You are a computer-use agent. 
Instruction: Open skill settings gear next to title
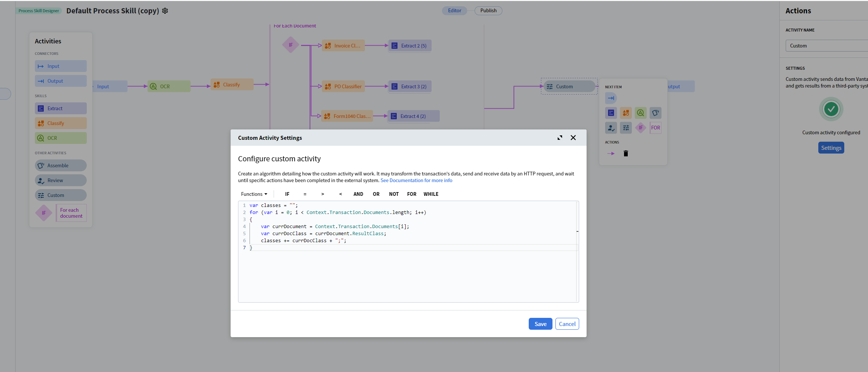165,11
